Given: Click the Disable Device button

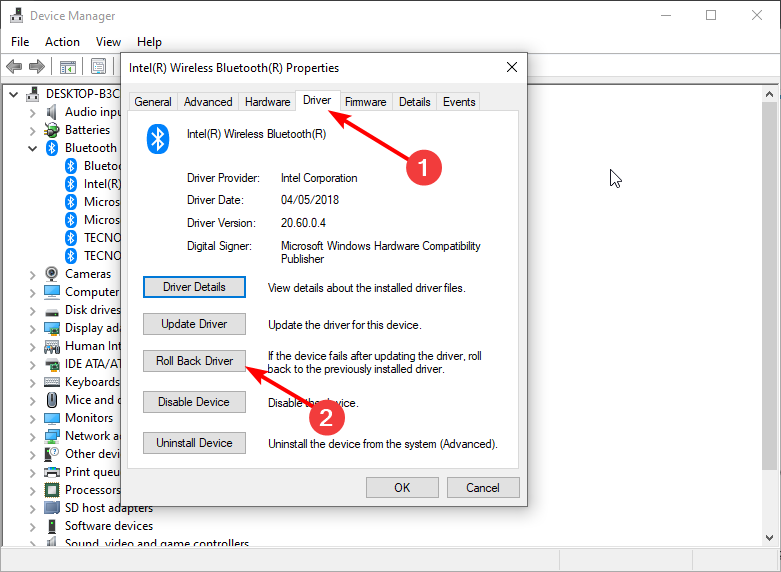Looking at the screenshot, I should [194, 402].
